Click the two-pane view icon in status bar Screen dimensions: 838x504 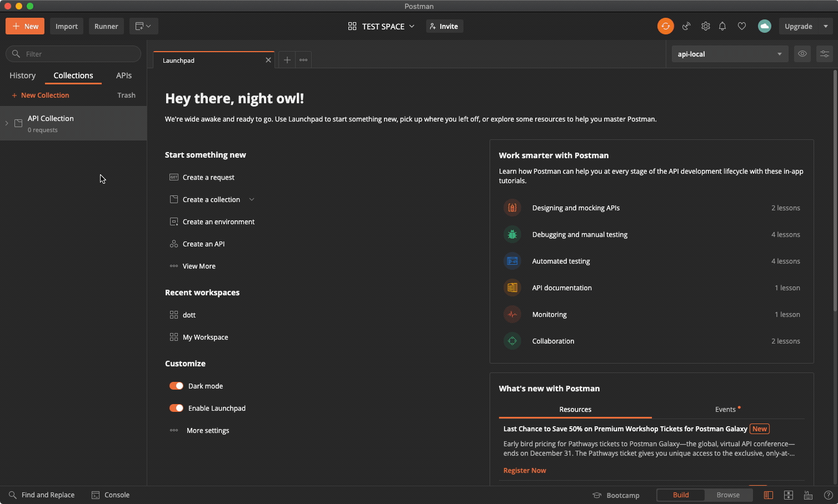tap(788, 495)
